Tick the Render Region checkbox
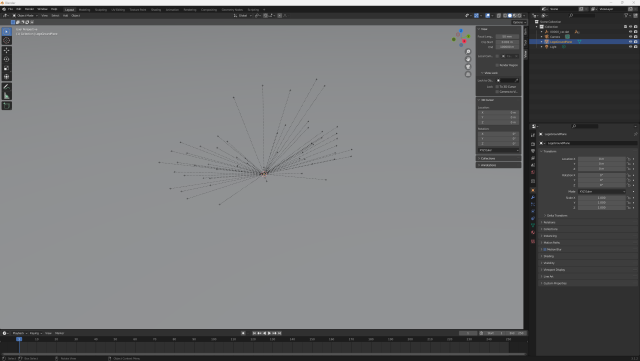The image size is (640, 361). [497, 65]
